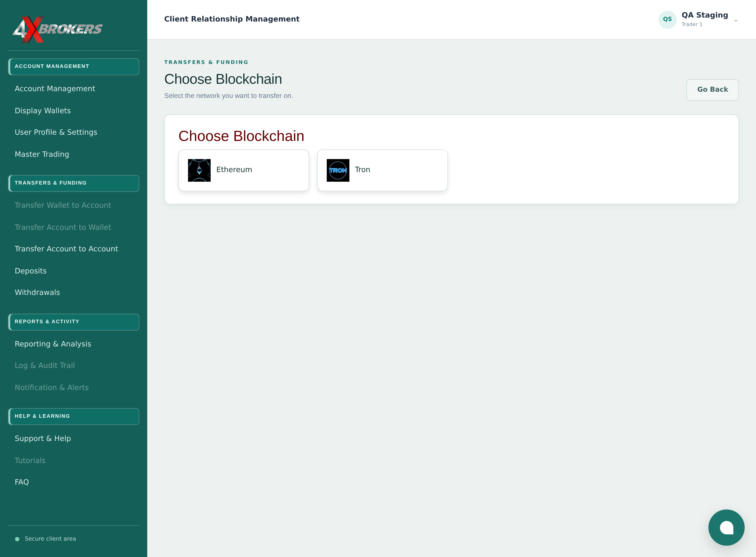
Task: Open Account Management in the sidebar
Action: click(55, 89)
